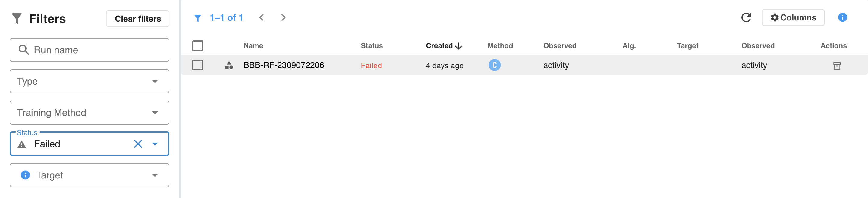Go to next page of results
This screenshot has width=868, height=198.
pyautogui.click(x=283, y=17)
